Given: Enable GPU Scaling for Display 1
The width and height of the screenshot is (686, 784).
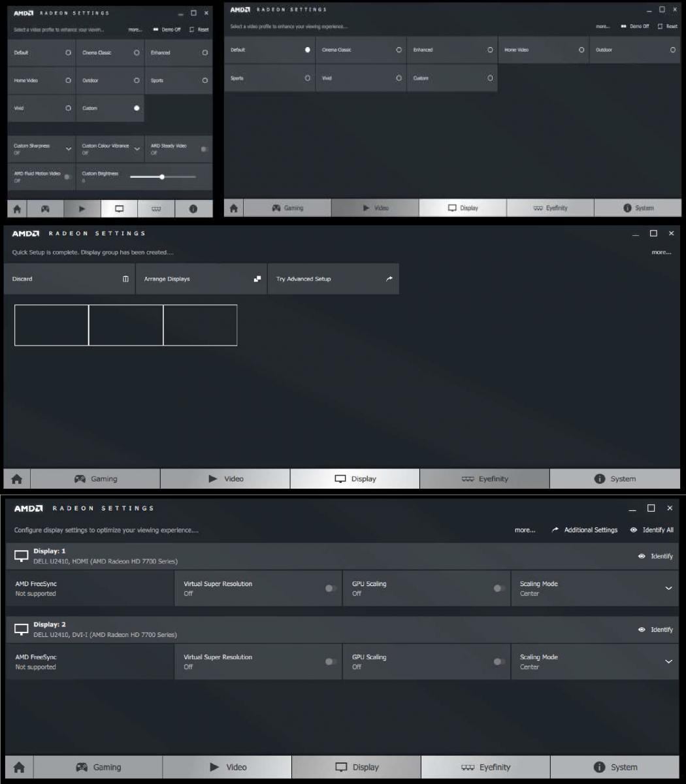Looking at the screenshot, I should click(x=499, y=589).
